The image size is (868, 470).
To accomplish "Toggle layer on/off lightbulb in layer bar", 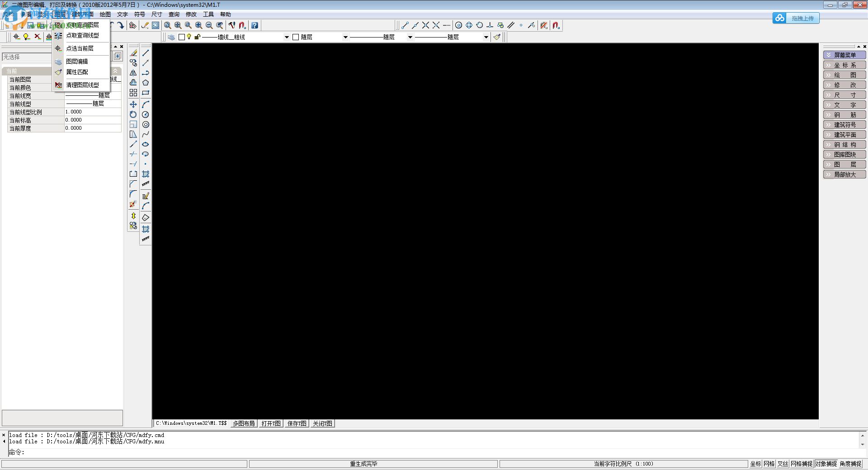I will coord(189,37).
